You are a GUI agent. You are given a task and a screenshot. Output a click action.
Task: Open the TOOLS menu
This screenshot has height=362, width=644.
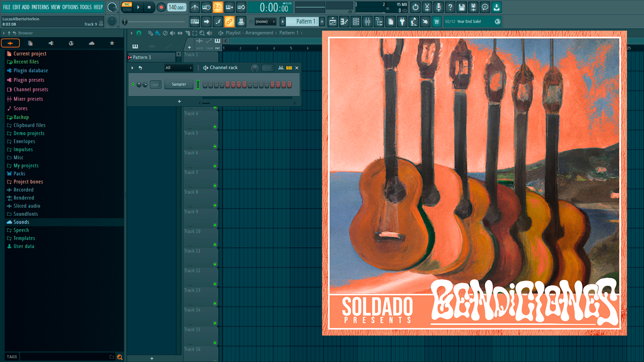click(x=86, y=7)
